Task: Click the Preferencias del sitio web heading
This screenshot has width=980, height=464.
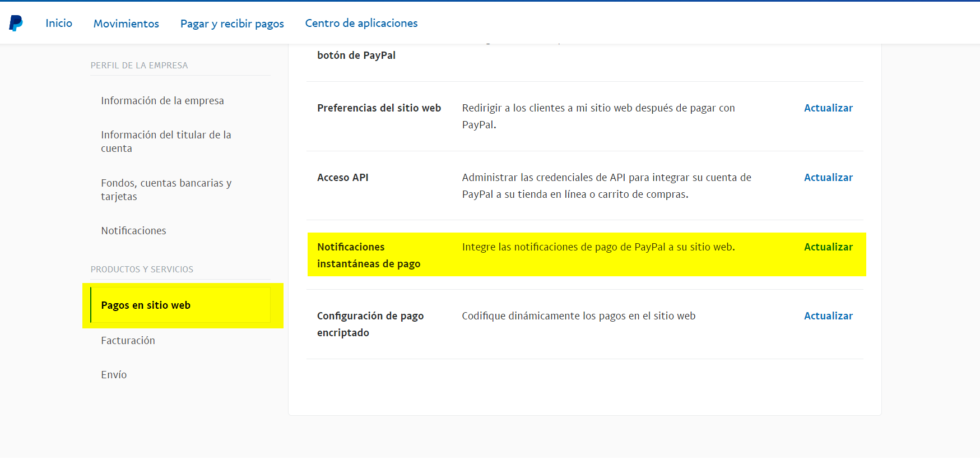Action: [x=379, y=108]
